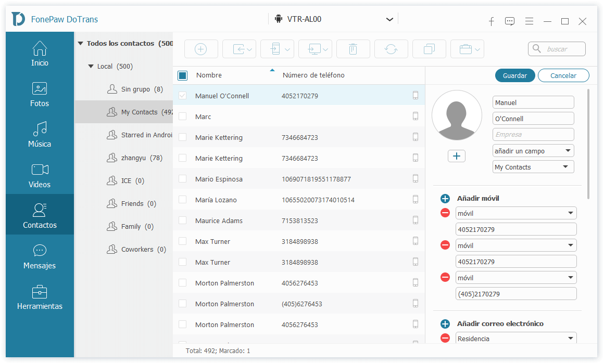Open the feedback chat icon in title bar
The width and height of the screenshot is (604, 364).
(x=510, y=21)
